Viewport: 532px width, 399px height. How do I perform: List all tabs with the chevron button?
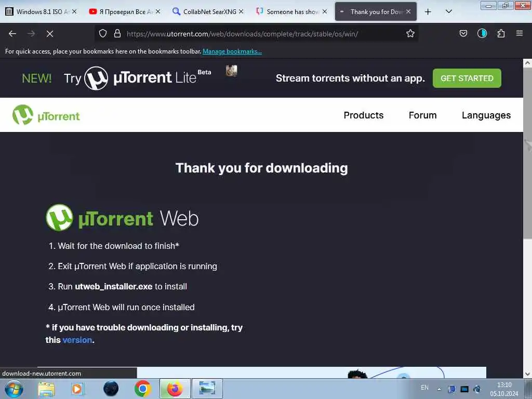tap(448, 11)
